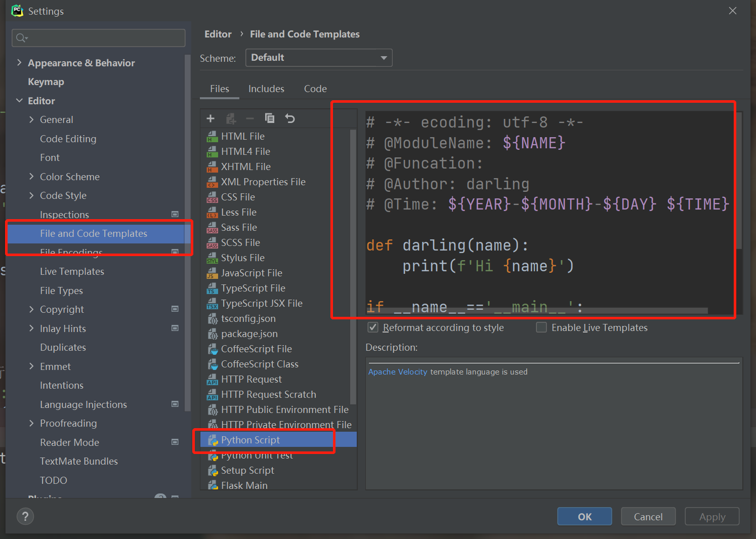The height and width of the screenshot is (539, 756).
Task: Select the JavaScript File template icon
Action: click(213, 273)
